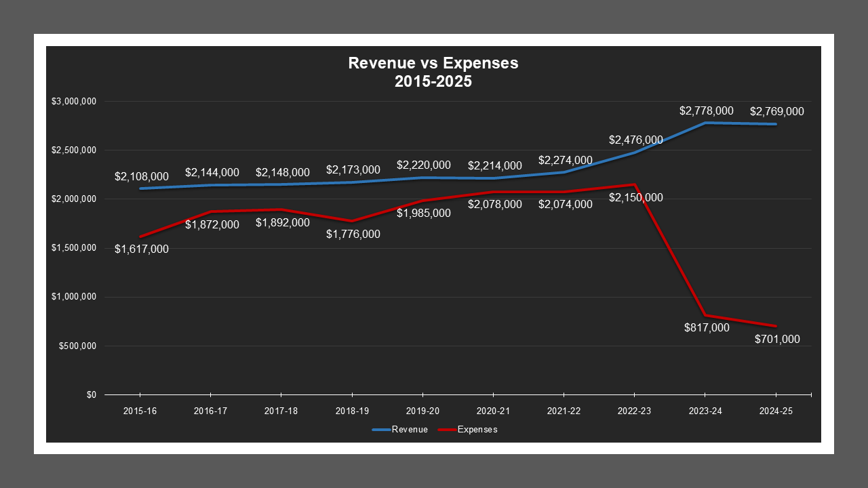The height and width of the screenshot is (488, 868).
Task: Select the 2015-16 x-axis category label
Action: (139, 411)
